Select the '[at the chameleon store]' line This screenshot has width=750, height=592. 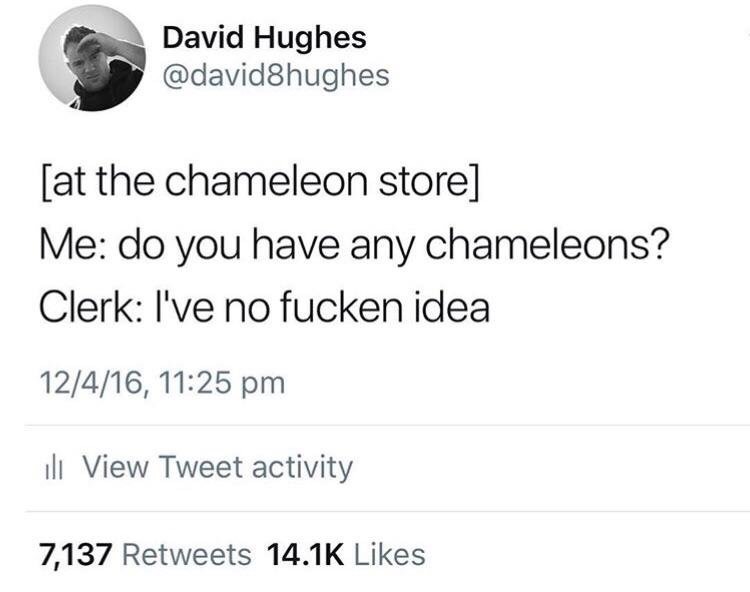(x=259, y=182)
